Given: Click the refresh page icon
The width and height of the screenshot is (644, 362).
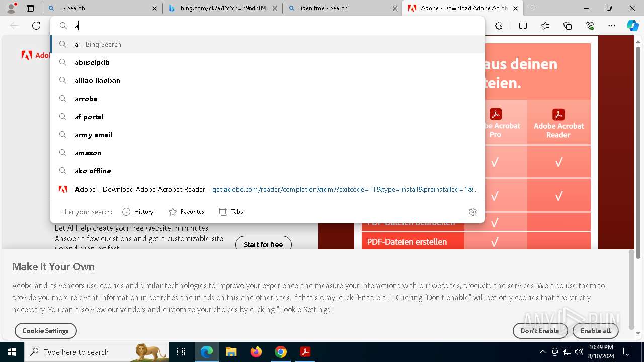Looking at the screenshot, I should (36, 26).
